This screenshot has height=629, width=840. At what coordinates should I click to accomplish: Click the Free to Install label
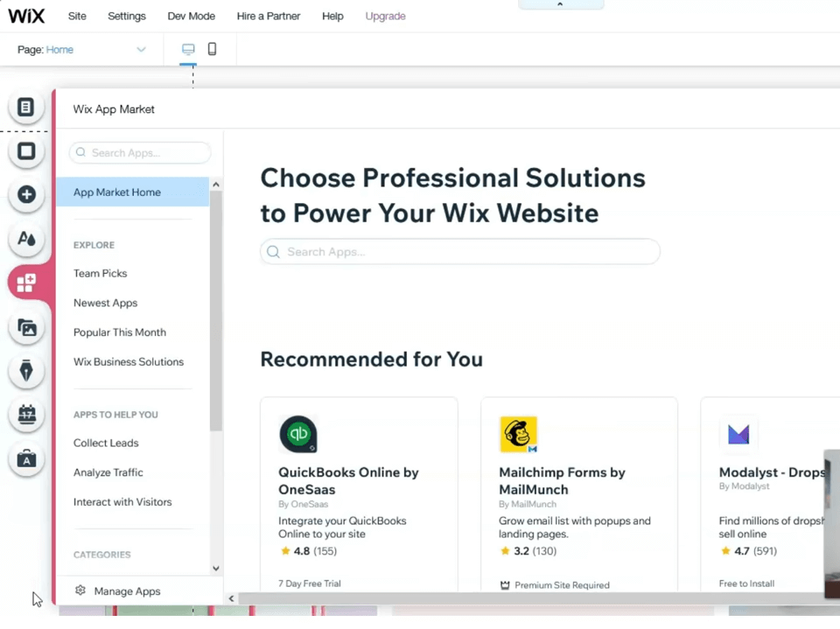pyautogui.click(x=746, y=584)
